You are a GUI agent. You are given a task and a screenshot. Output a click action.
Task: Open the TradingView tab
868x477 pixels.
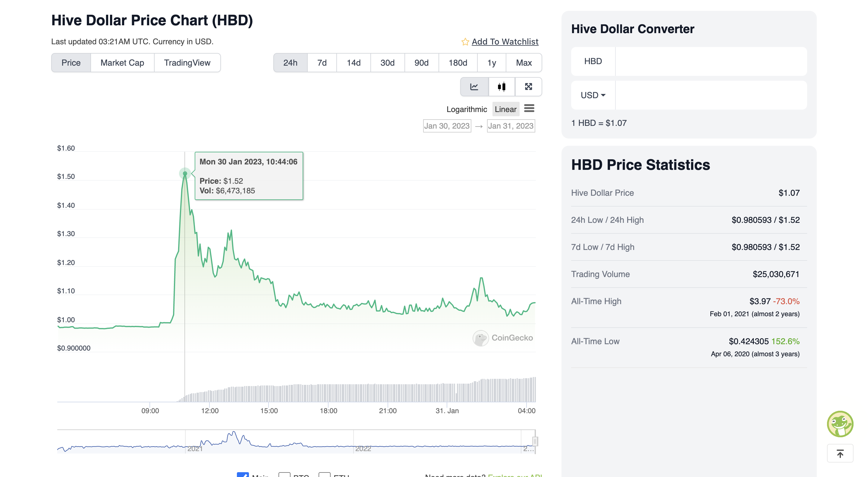coord(187,63)
